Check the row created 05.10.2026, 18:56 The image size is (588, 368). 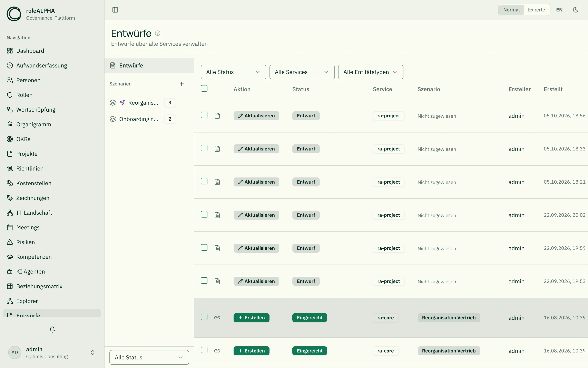tap(204, 115)
